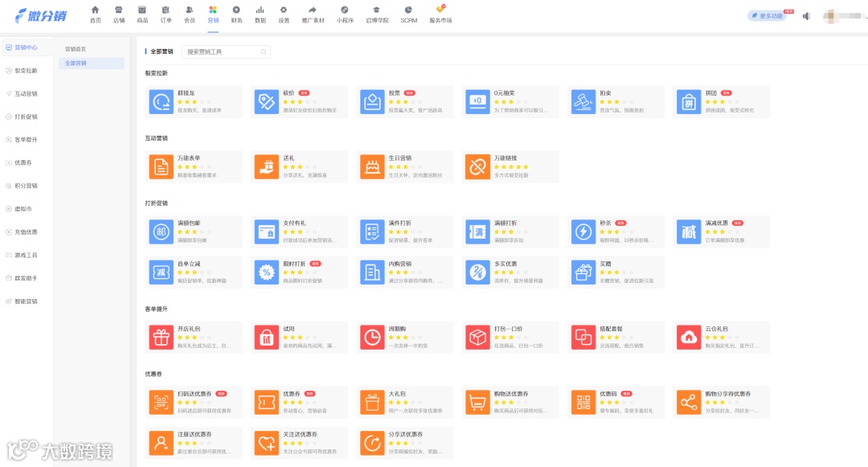Open the 分享送优惠券 refresh-arrow icon
The image size is (868, 467).
pyautogui.click(x=372, y=443)
